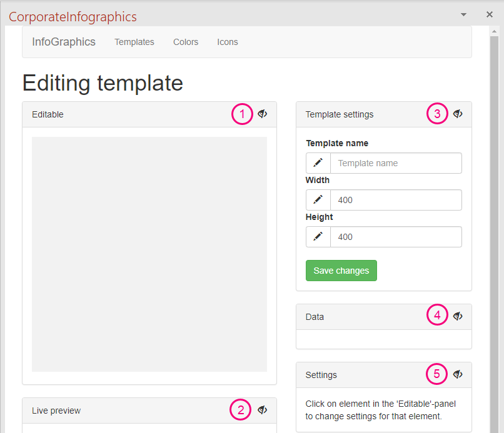Go to the Colors page
This screenshot has width=504, height=433.
tap(186, 42)
